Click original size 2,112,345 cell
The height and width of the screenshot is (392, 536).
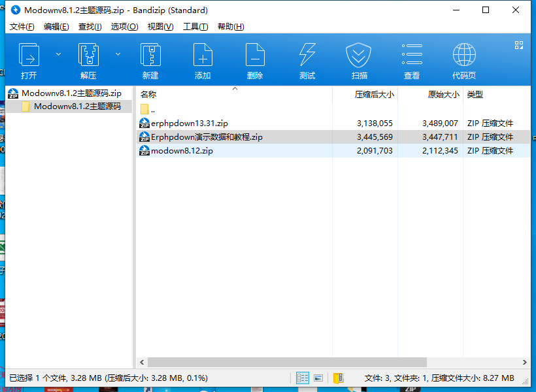(440, 151)
